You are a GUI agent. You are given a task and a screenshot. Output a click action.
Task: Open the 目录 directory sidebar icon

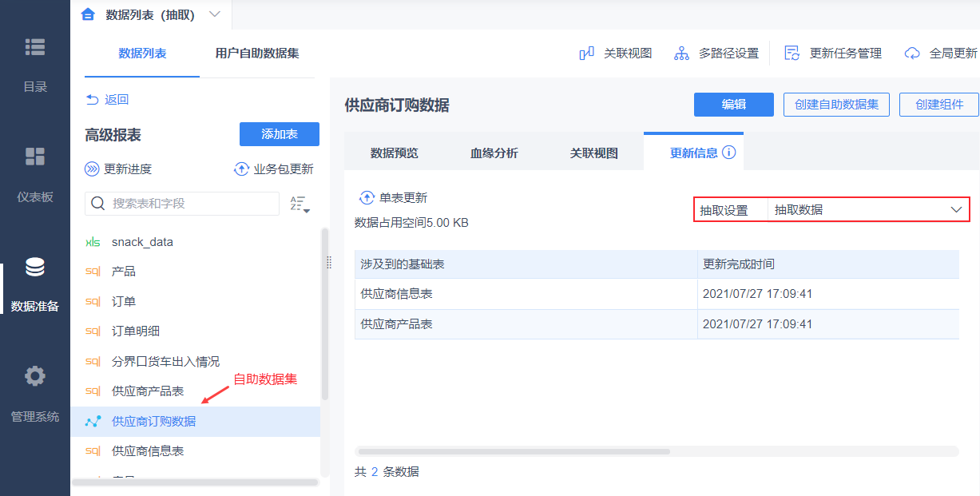tap(35, 48)
